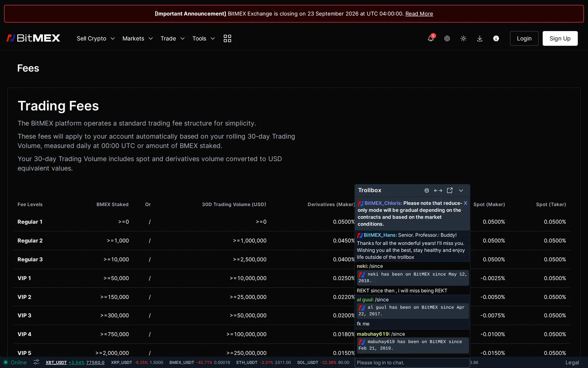Click the BitMEX logo in header

[33, 38]
